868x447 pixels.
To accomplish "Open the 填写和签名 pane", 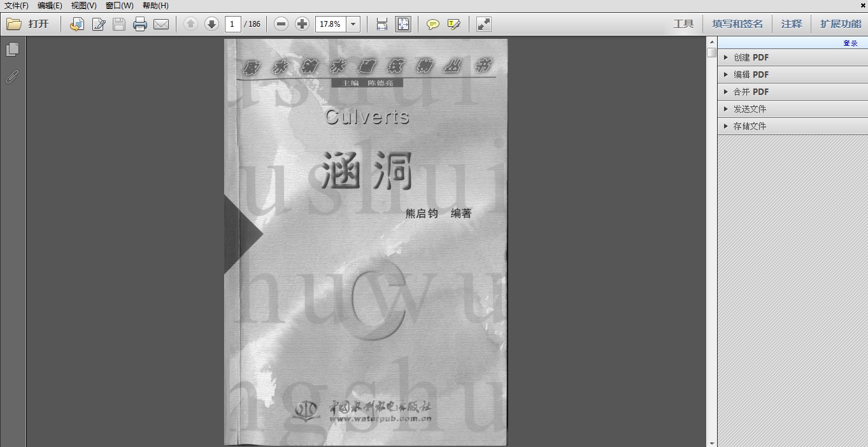I will tap(737, 24).
